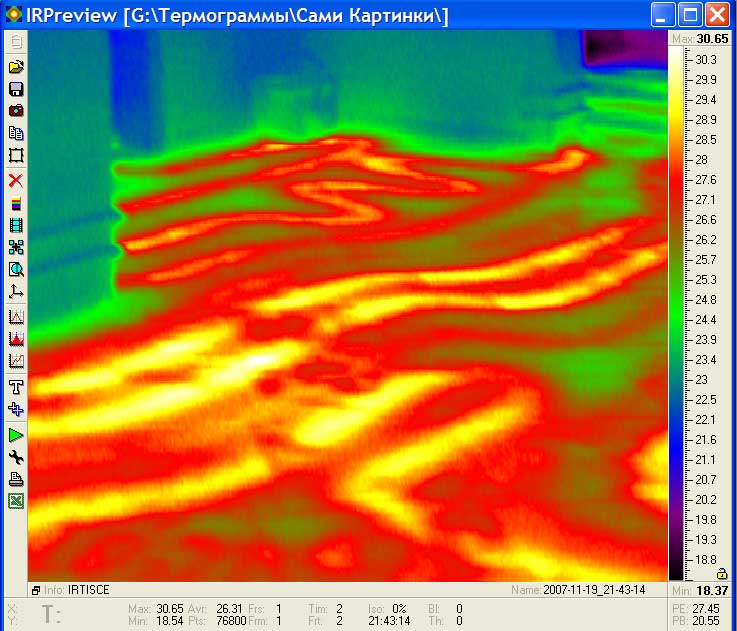Select the text annotation T tool
Viewport: 737px width, 631px height.
(16, 387)
